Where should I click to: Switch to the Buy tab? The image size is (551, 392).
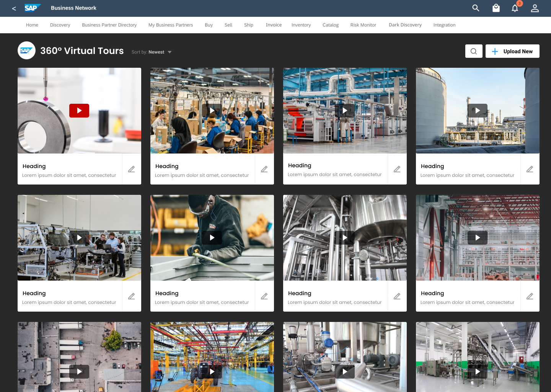tap(209, 25)
